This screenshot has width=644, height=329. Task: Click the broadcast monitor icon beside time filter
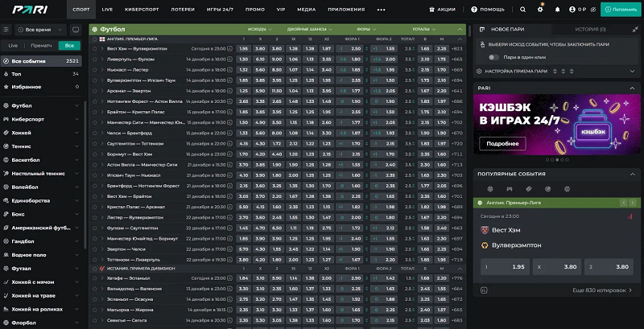[x=77, y=29]
